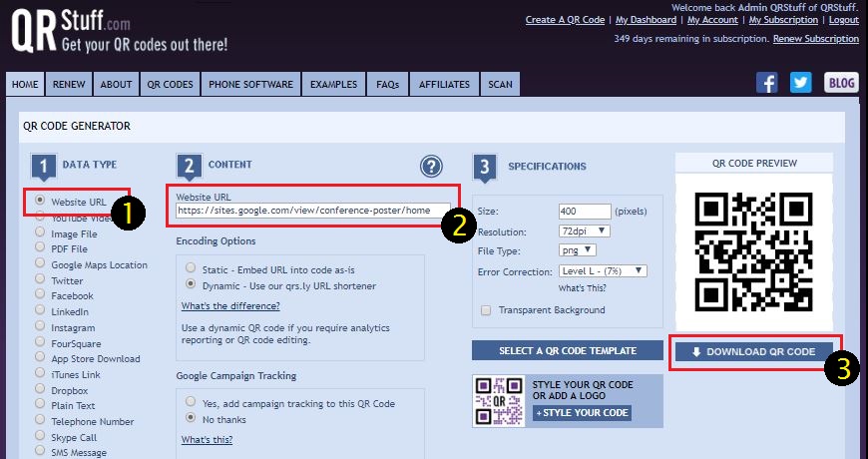Select the Telephone Number data type
The width and height of the screenshot is (868, 459).
pos(40,420)
